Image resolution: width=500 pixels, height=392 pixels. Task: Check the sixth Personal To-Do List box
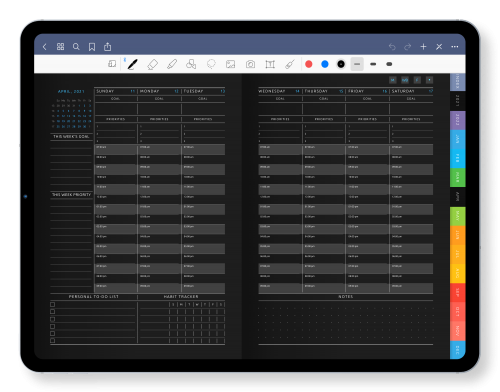(53, 341)
